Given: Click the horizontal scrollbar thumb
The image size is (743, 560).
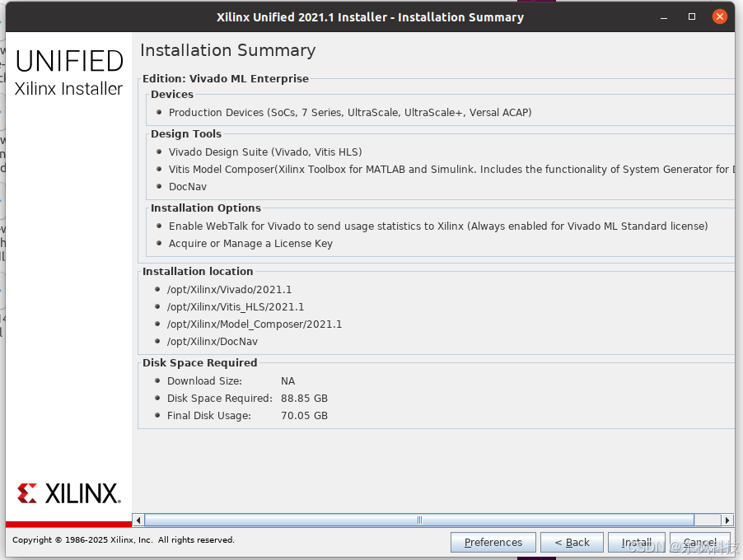Looking at the screenshot, I should coord(419,520).
